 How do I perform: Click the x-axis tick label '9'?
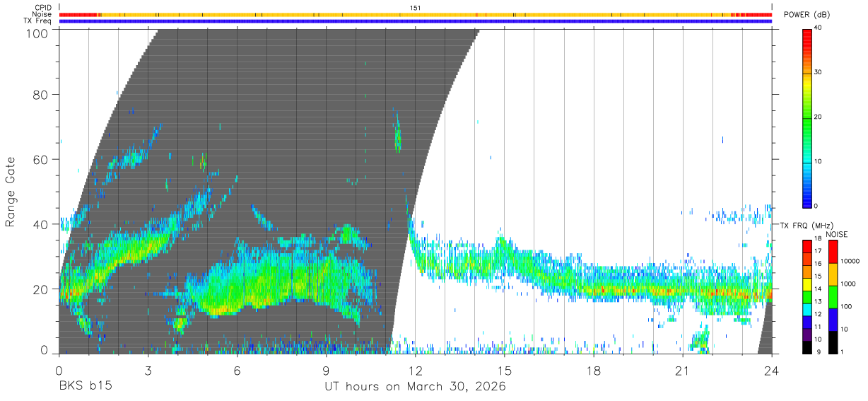(327, 371)
